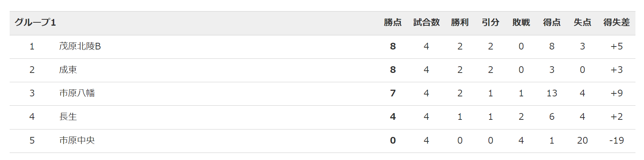This screenshot has height=160, width=644.
Task: Select the 敗戦 column header
Action: (521, 22)
